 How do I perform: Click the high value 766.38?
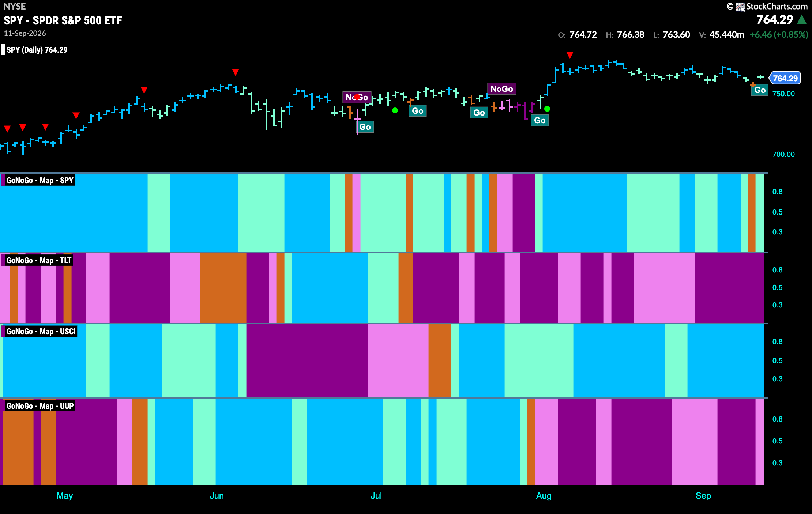pos(631,35)
